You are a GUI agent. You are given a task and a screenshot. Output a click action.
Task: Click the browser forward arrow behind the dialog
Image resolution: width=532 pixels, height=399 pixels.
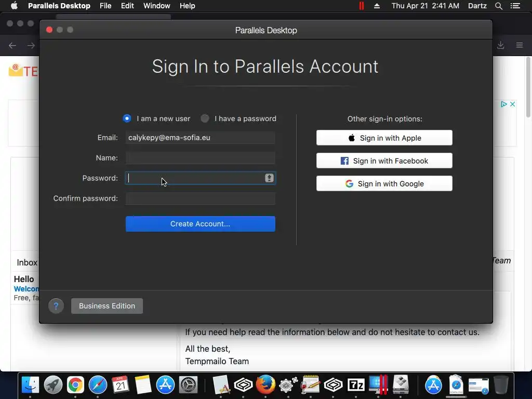31,46
